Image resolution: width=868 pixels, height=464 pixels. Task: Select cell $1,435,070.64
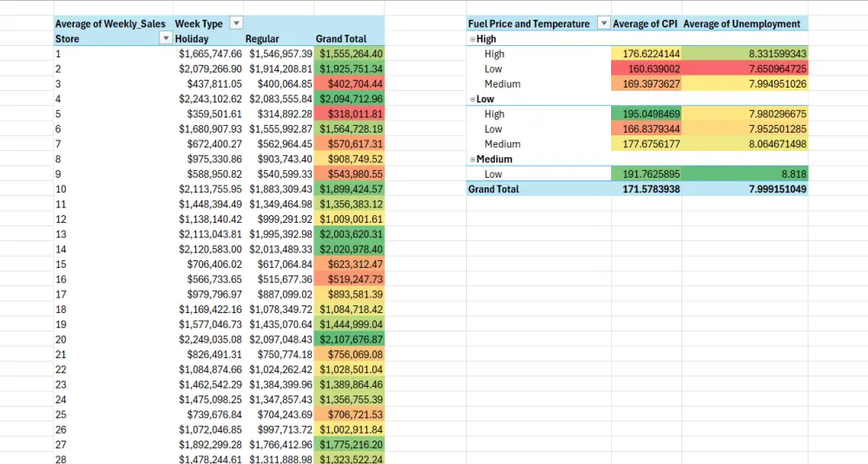[x=279, y=324]
